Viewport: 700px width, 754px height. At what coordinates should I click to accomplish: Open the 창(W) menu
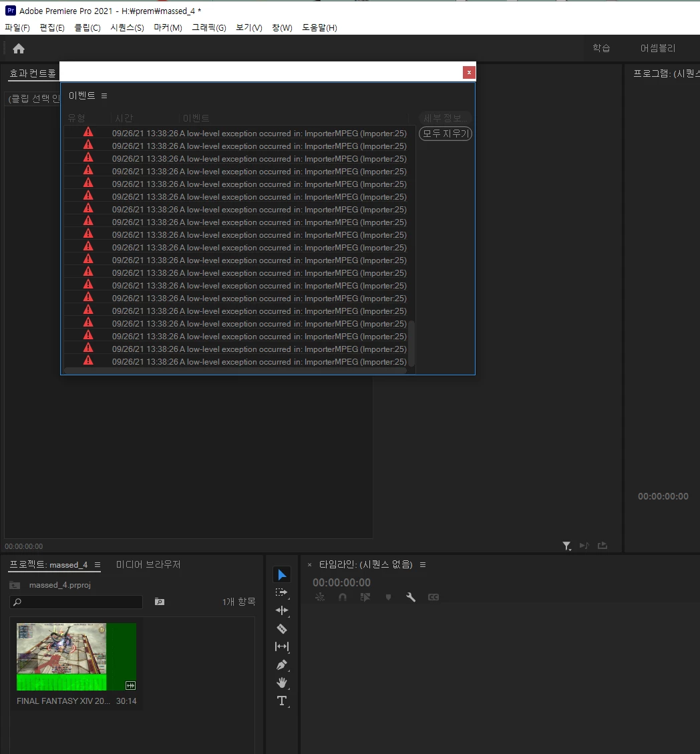coord(283,28)
